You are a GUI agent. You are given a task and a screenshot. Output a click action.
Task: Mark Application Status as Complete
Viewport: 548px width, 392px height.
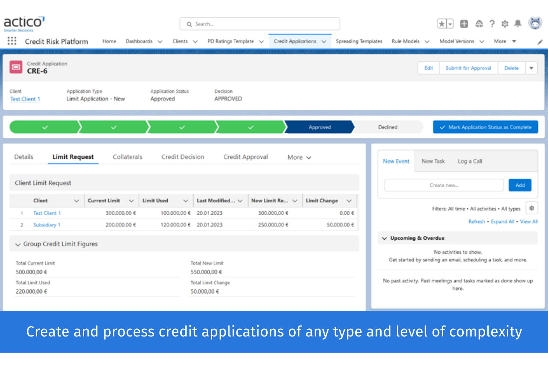[485, 127]
